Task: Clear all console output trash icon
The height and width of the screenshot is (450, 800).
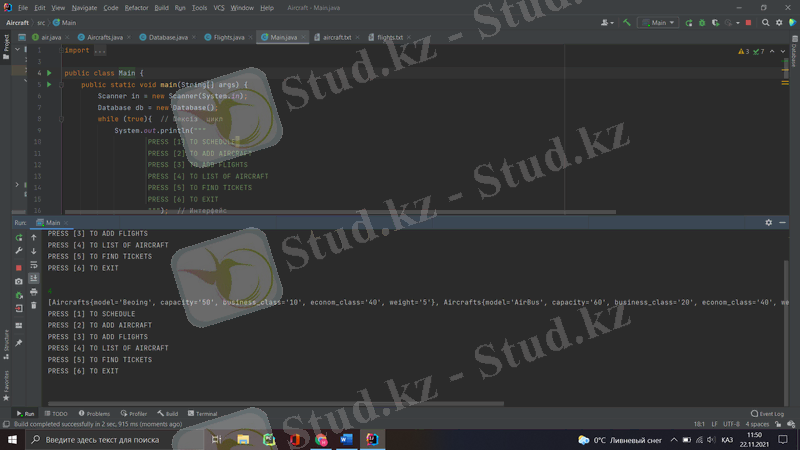Action: point(34,305)
